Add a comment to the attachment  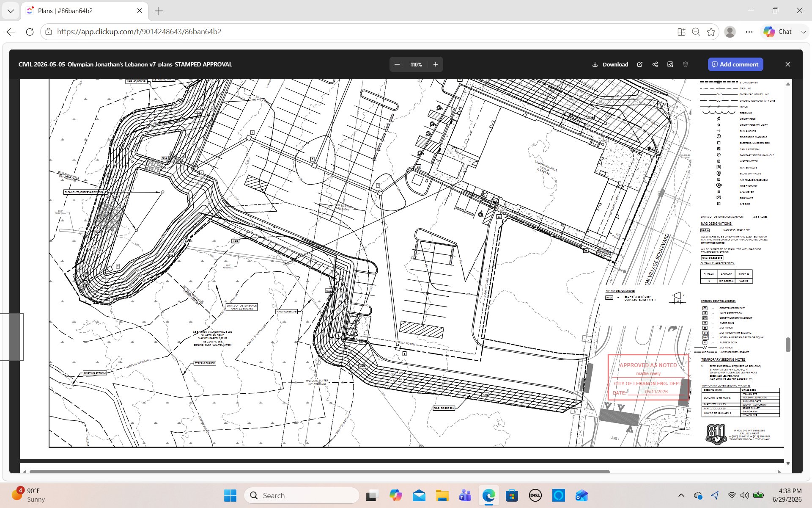(735, 64)
